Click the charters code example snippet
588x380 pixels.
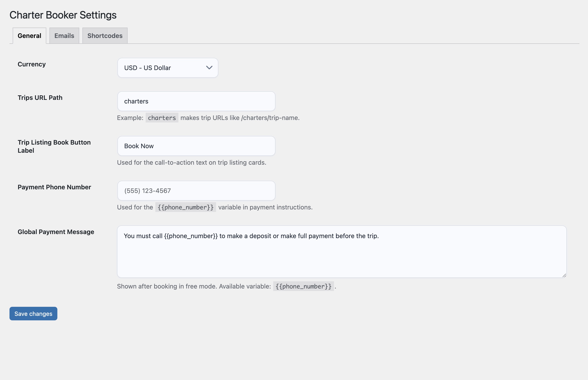click(x=162, y=118)
